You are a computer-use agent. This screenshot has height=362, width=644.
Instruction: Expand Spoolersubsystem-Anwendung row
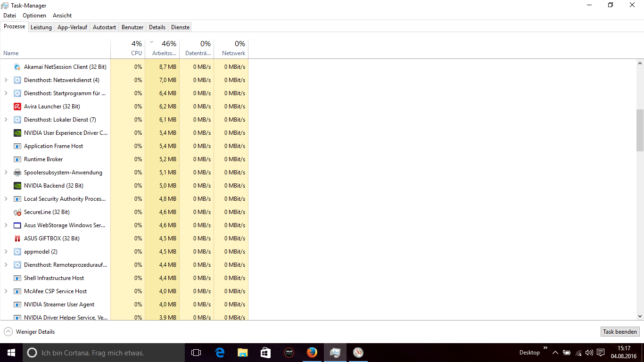[x=6, y=173]
